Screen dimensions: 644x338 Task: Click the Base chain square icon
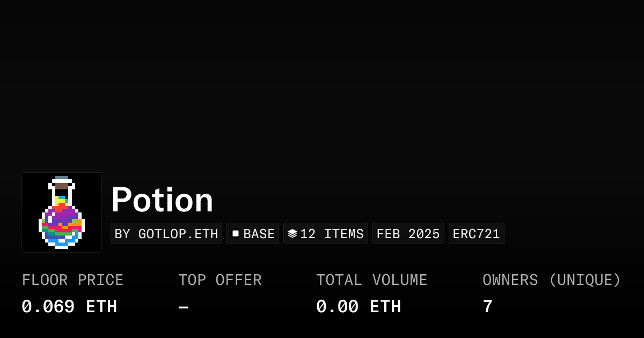point(236,233)
